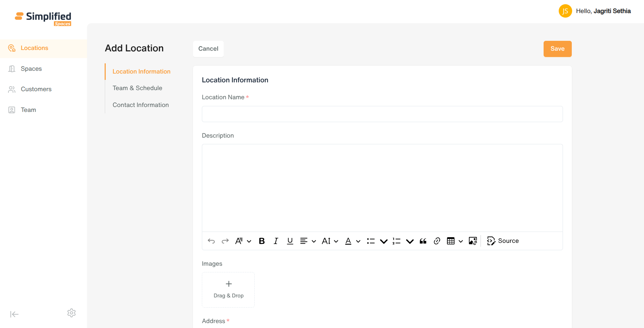Toggle italic formatting in description editor
This screenshot has height=328, width=644.
(x=276, y=241)
